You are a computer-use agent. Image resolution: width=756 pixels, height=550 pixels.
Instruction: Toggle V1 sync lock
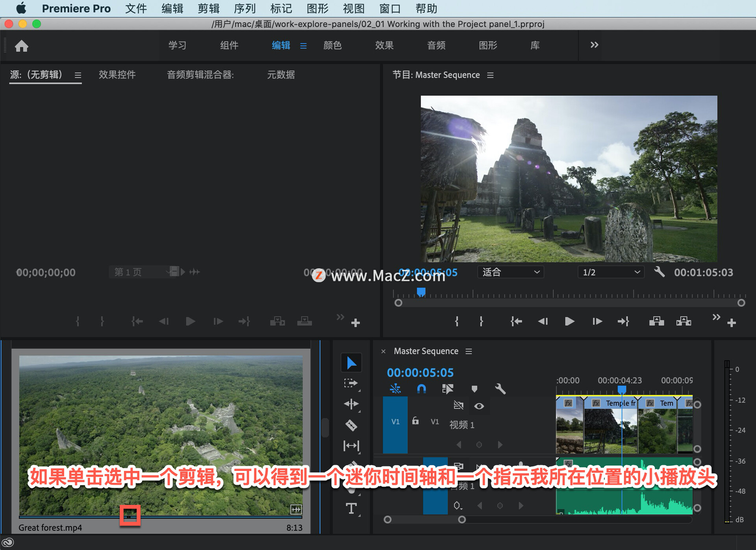point(458,405)
